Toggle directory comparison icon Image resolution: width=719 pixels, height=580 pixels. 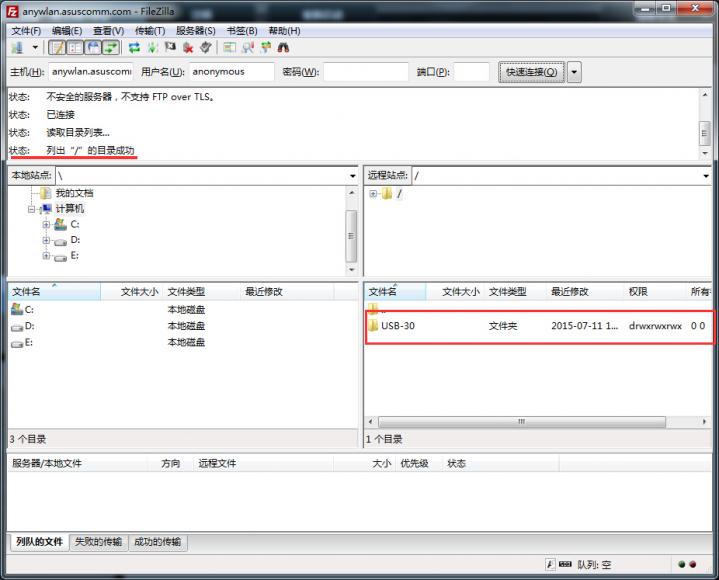pos(248,48)
